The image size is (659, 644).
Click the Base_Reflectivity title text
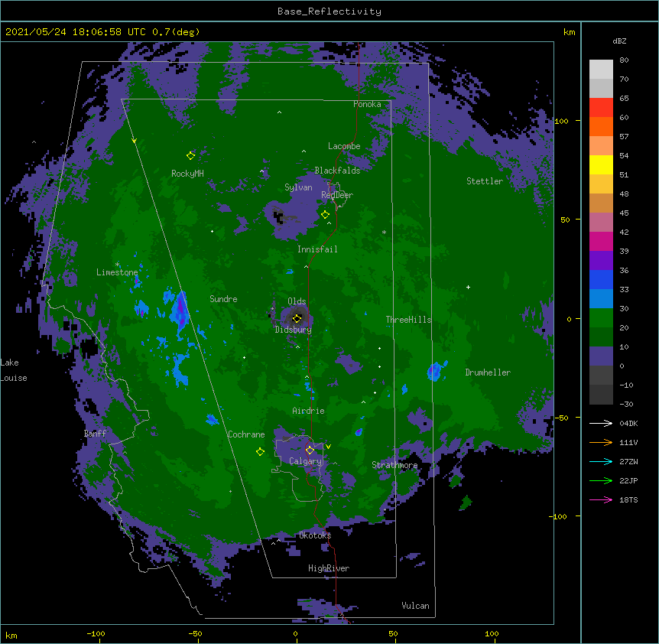point(329,11)
